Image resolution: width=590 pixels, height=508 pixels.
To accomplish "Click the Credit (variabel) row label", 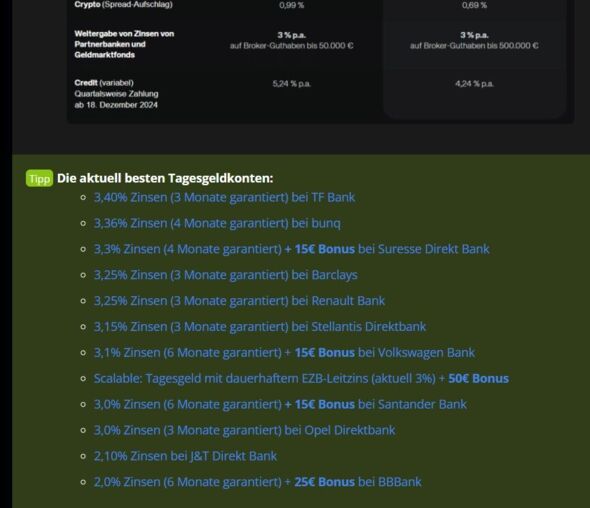I will coord(104,83).
